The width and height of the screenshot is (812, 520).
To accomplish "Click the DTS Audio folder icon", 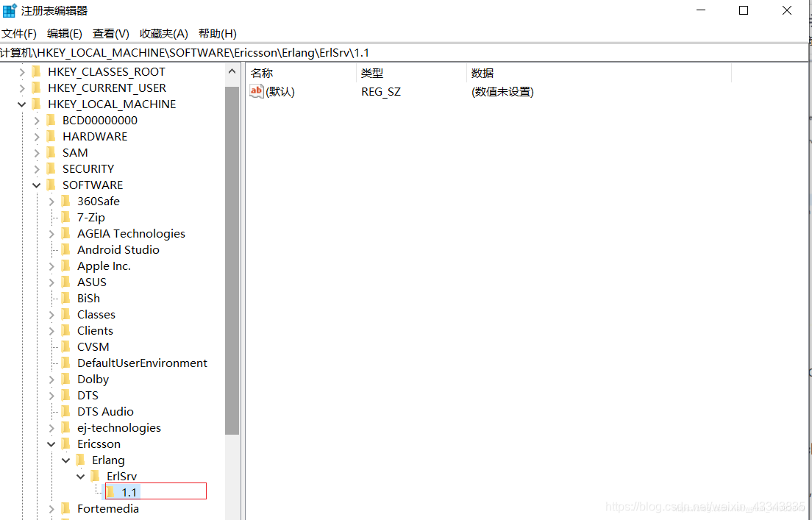I will tap(65, 411).
